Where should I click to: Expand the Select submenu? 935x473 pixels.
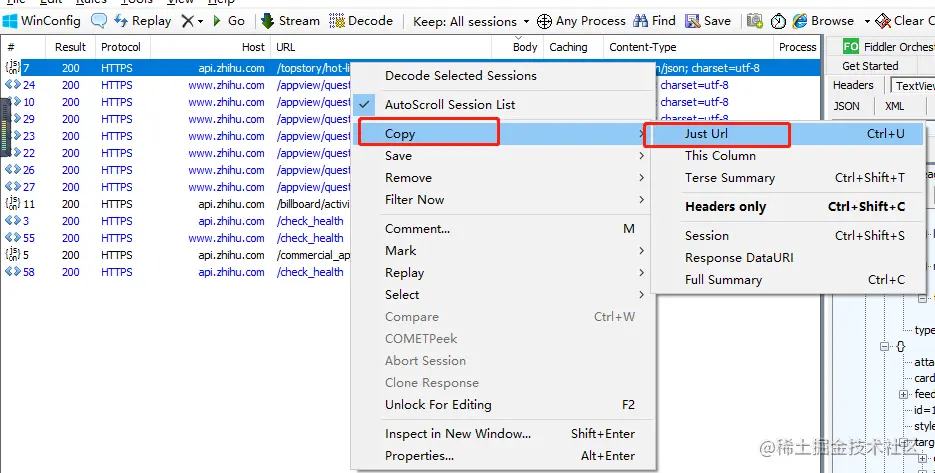pos(503,295)
